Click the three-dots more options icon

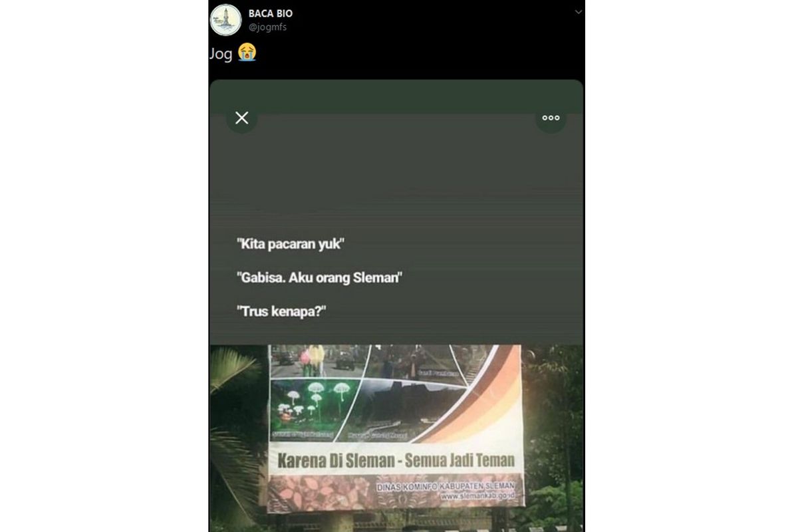[x=551, y=118]
